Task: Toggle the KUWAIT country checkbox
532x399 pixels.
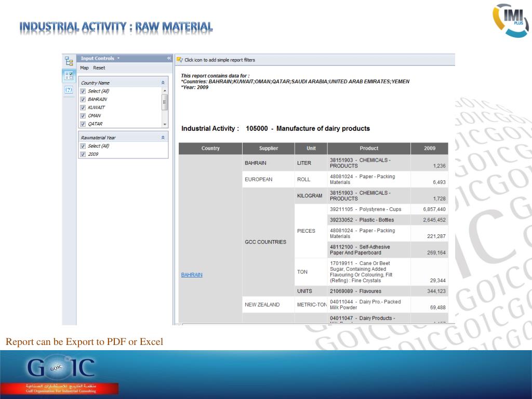Action: point(83,108)
